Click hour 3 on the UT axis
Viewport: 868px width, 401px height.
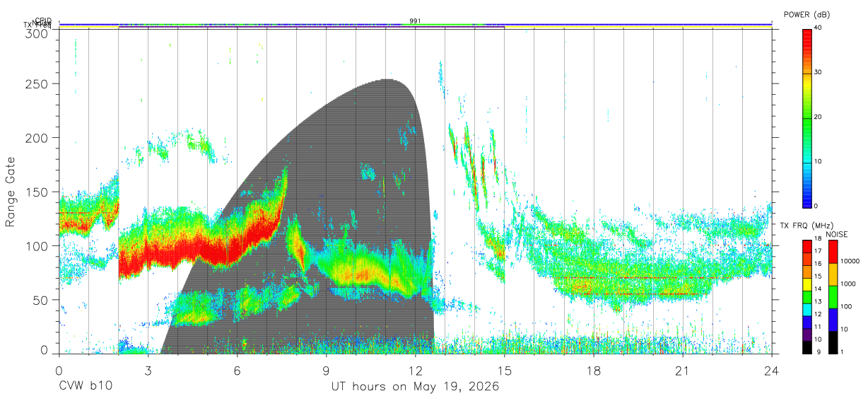pyautogui.click(x=148, y=370)
